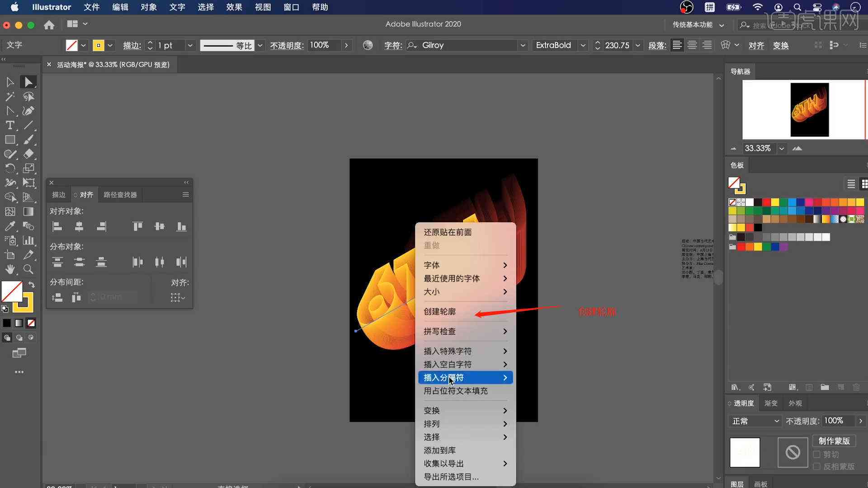Select the Scale tool
Image resolution: width=868 pixels, height=488 pixels.
[x=28, y=169]
